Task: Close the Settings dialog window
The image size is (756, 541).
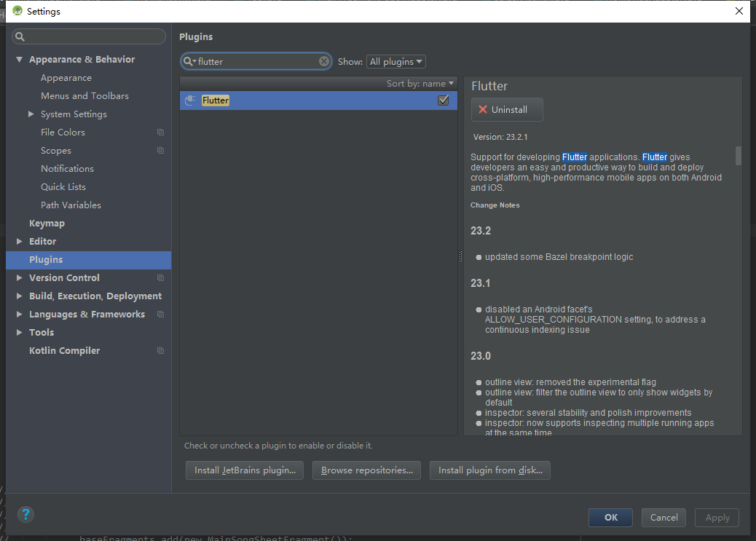Action: pos(739,11)
